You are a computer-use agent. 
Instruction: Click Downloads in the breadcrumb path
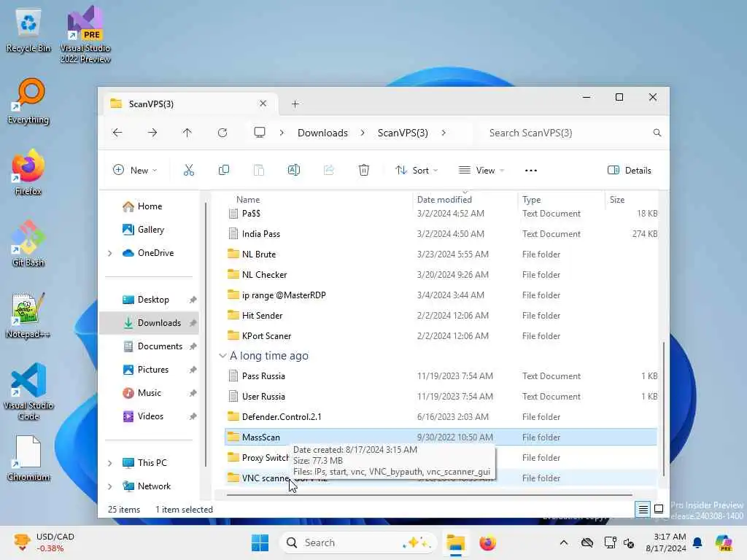pos(322,133)
